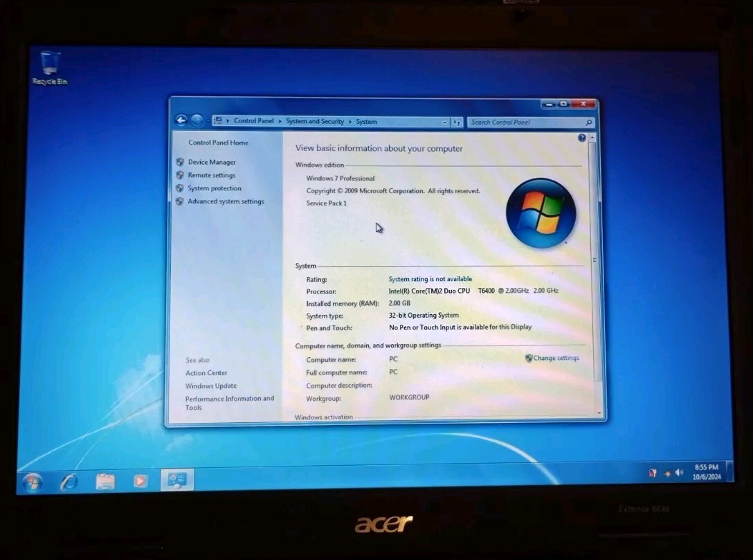Minimize the System window
Viewport: 753px width, 560px height.
[x=550, y=105]
